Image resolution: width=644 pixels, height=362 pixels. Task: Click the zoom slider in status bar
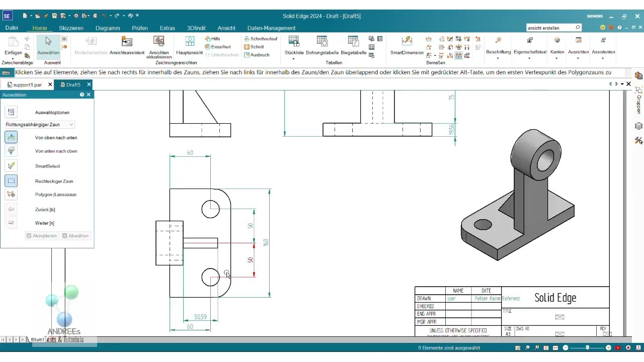(587, 348)
